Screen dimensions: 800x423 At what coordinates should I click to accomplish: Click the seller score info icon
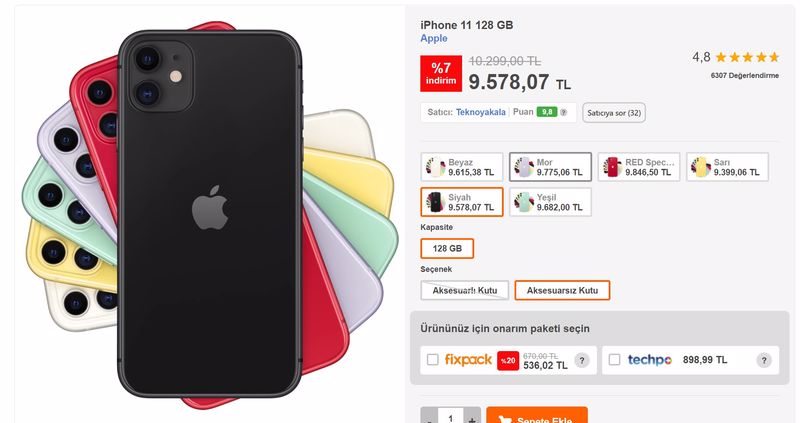tap(563, 112)
